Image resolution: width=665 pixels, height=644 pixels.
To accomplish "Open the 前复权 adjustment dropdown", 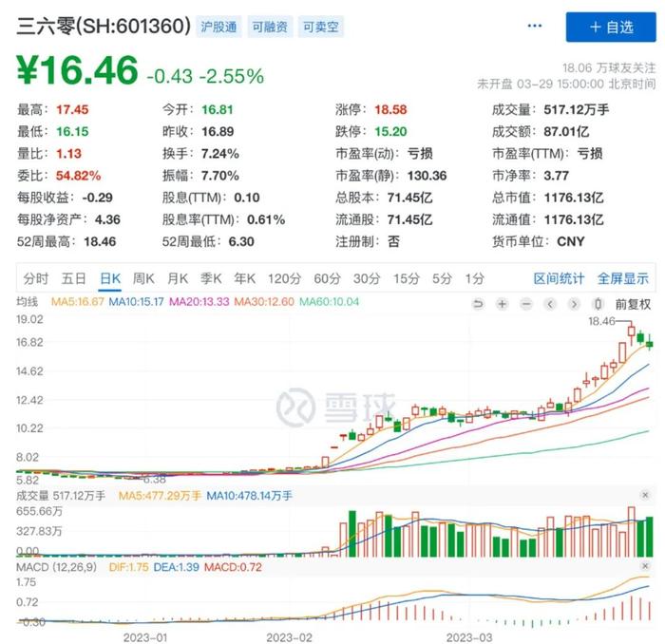I will (633, 304).
